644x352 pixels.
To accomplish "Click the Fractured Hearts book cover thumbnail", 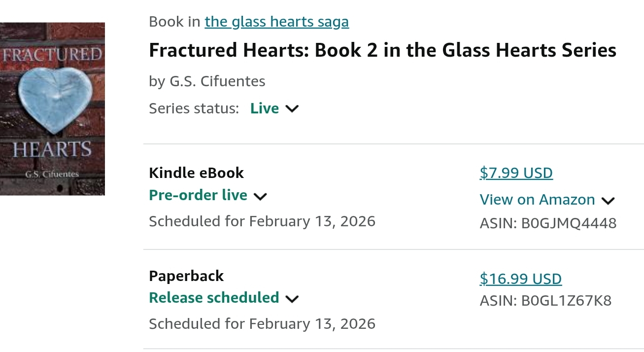I will pyautogui.click(x=52, y=108).
